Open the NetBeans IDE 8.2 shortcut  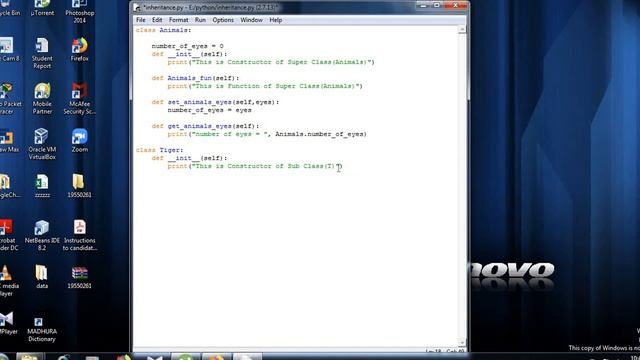pos(42,235)
